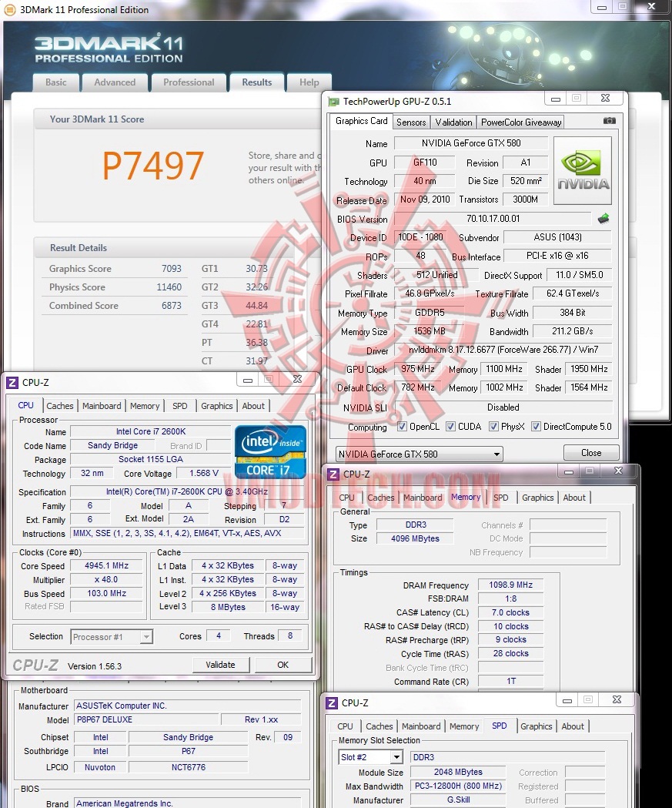
Task: Click the Combined Score value 6873
Action: 172,306
